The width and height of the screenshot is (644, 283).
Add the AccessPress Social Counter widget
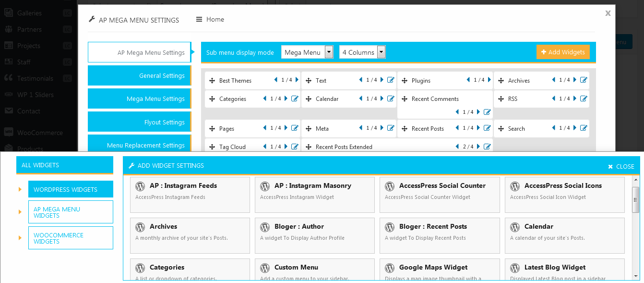440,195
